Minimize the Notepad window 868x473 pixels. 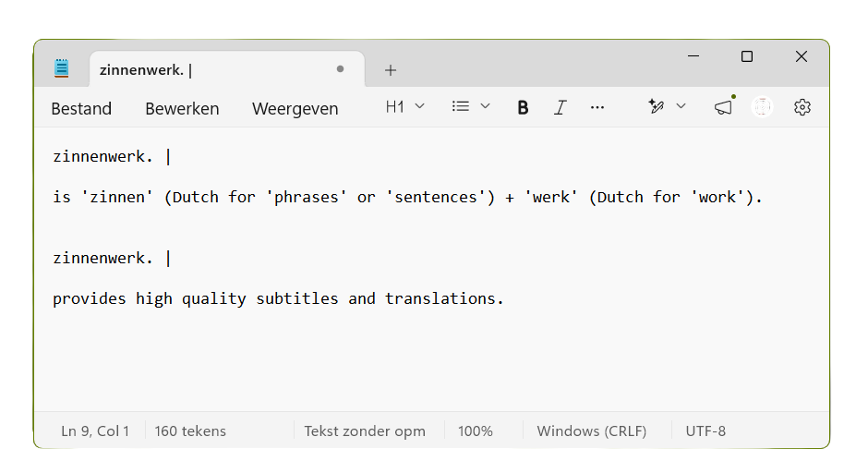[x=693, y=56]
